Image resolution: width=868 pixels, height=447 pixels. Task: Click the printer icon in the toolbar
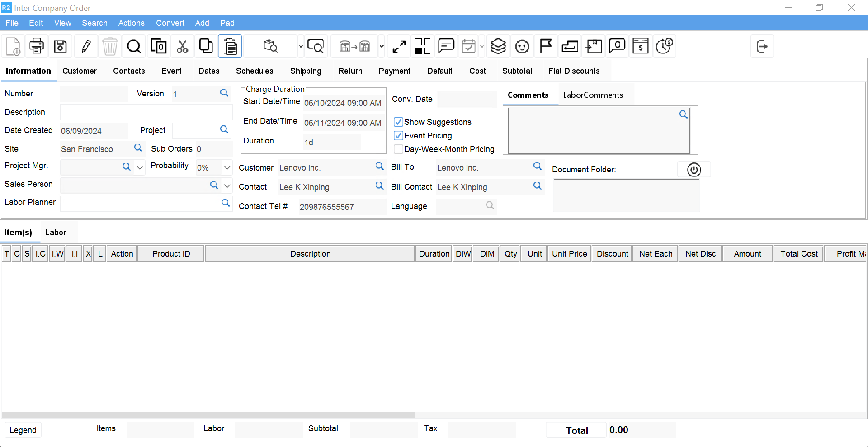(x=36, y=46)
